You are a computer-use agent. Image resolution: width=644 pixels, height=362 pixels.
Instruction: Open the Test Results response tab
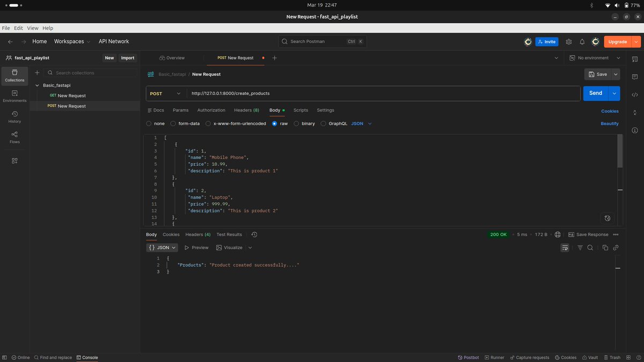(229, 234)
